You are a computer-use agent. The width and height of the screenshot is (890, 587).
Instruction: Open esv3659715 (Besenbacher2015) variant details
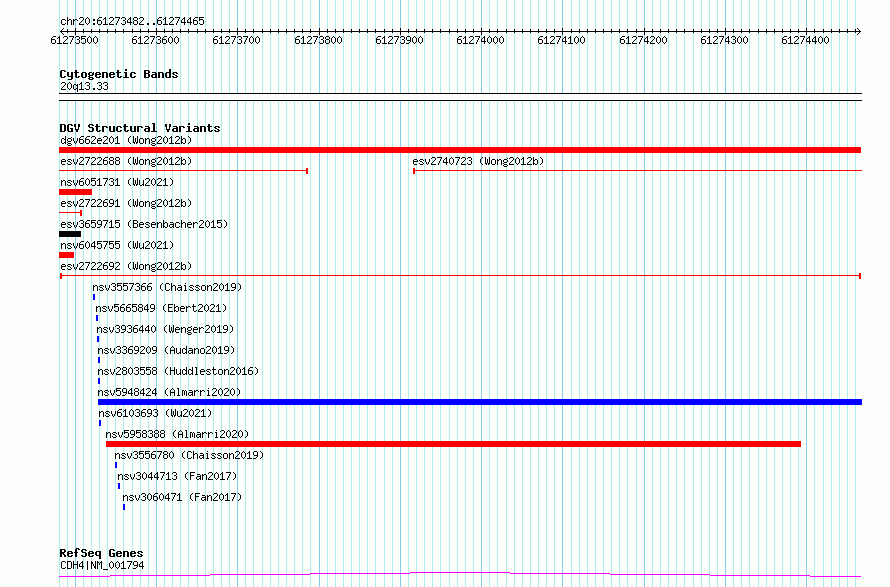(144, 224)
